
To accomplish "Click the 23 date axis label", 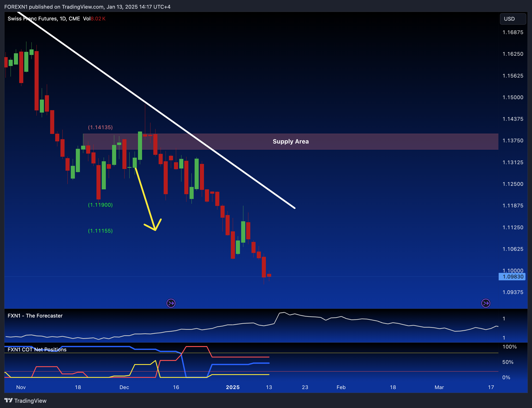I will [x=305, y=387].
